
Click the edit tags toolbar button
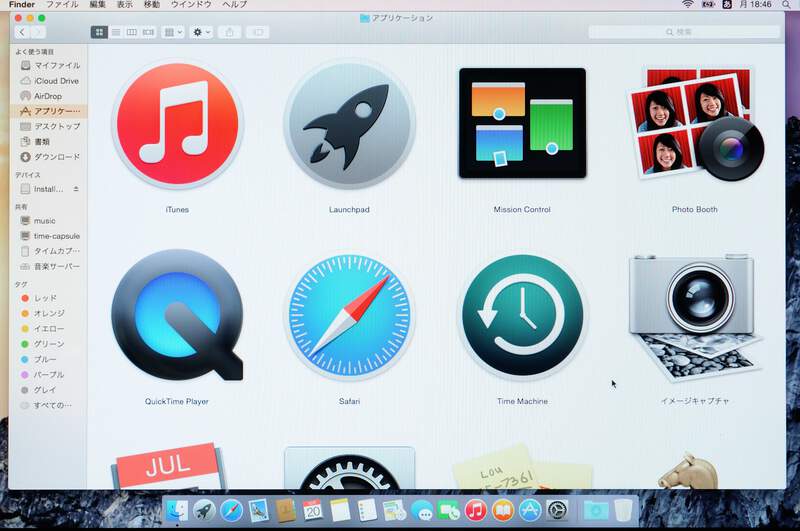[x=258, y=32]
